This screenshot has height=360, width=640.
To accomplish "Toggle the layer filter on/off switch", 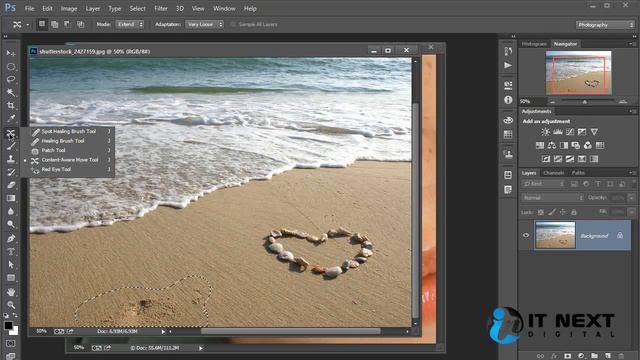I will (x=634, y=183).
